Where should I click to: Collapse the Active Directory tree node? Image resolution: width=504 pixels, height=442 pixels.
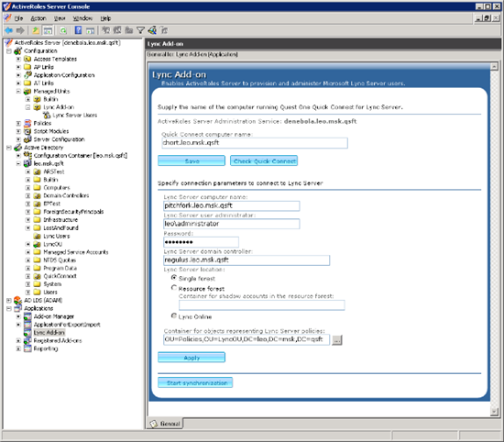click(9, 148)
